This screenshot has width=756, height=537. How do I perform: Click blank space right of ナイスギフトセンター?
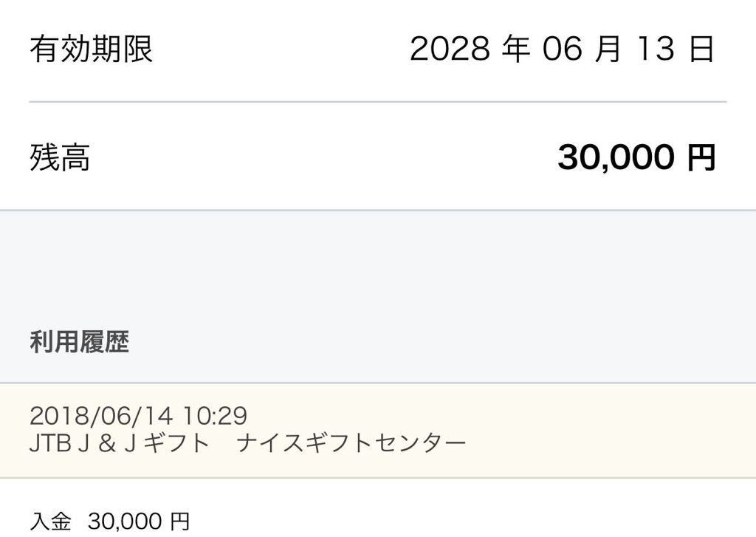point(605,444)
